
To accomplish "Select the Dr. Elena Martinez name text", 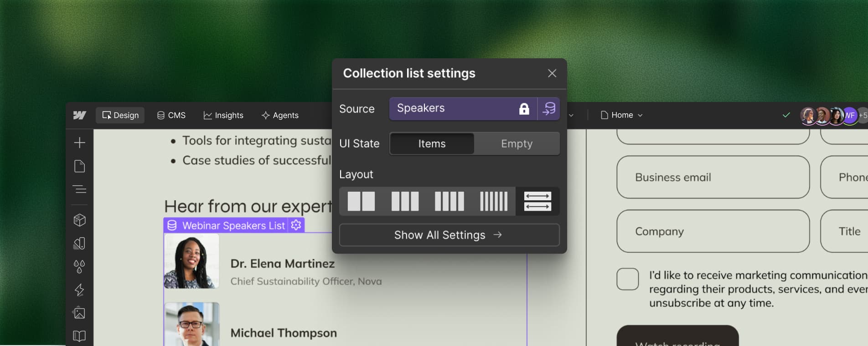I will tap(283, 264).
